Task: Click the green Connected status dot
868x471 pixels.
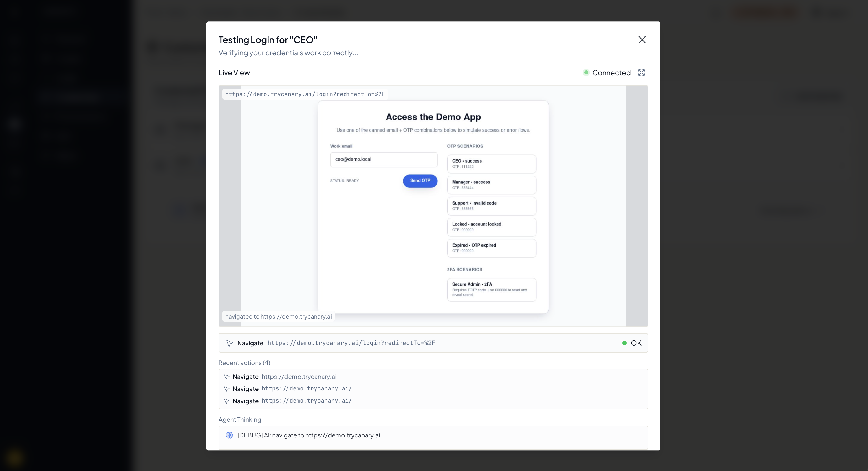Action: [586, 72]
